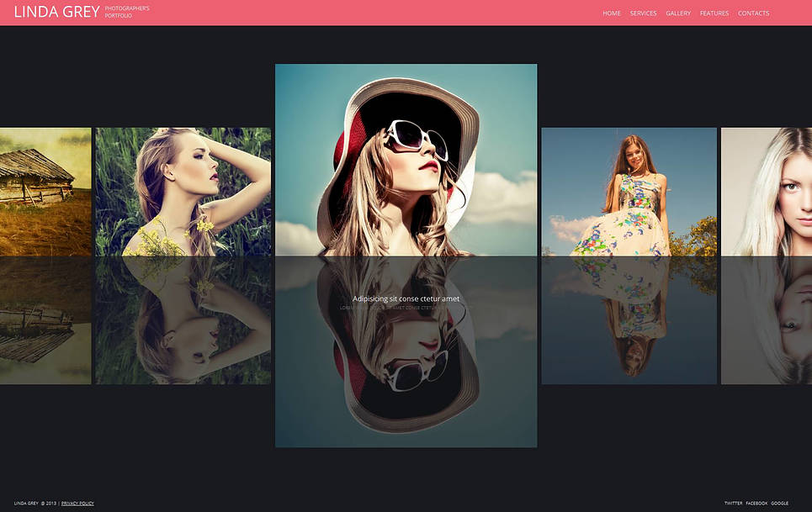Click the Photographer's Portfolio tagline
This screenshot has height=512, width=812.
click(127, 12)
